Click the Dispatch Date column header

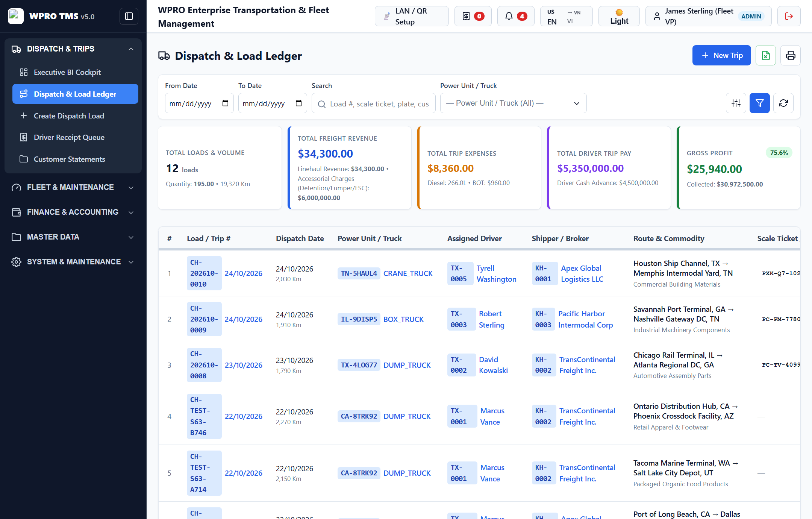(x=300, y=238)
